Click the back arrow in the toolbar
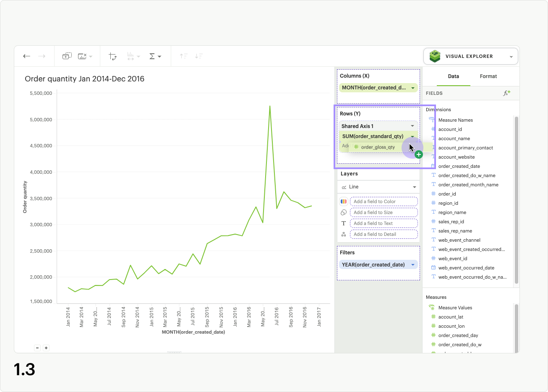548x392 pixels. pyautogui.click(x=27, y=56)
